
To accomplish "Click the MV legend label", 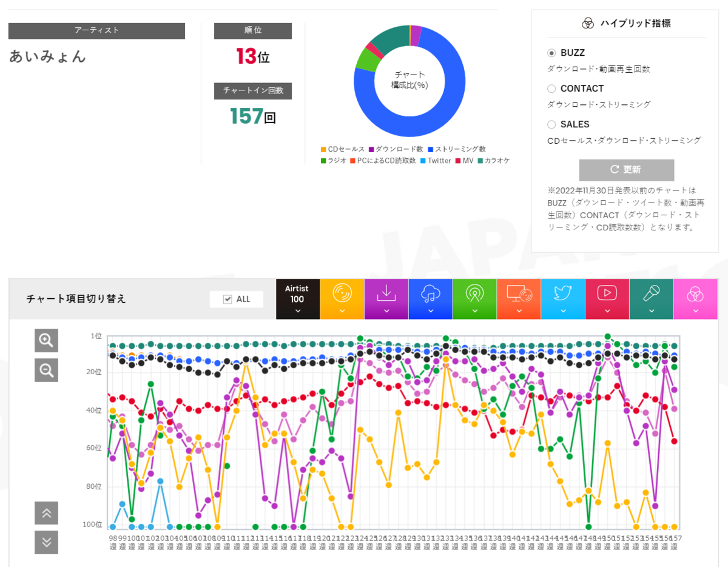I will [x=468, y=161].
